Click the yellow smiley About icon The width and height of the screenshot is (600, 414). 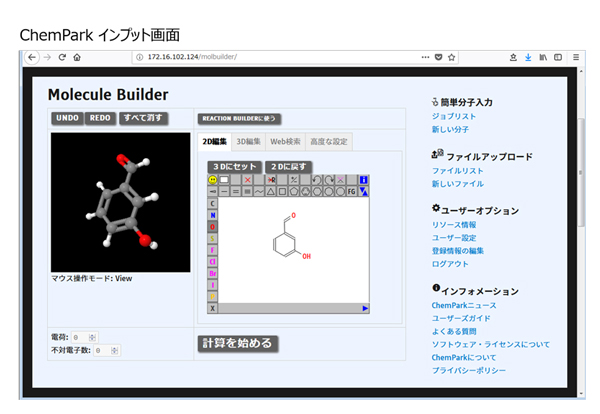coord(212,179)
